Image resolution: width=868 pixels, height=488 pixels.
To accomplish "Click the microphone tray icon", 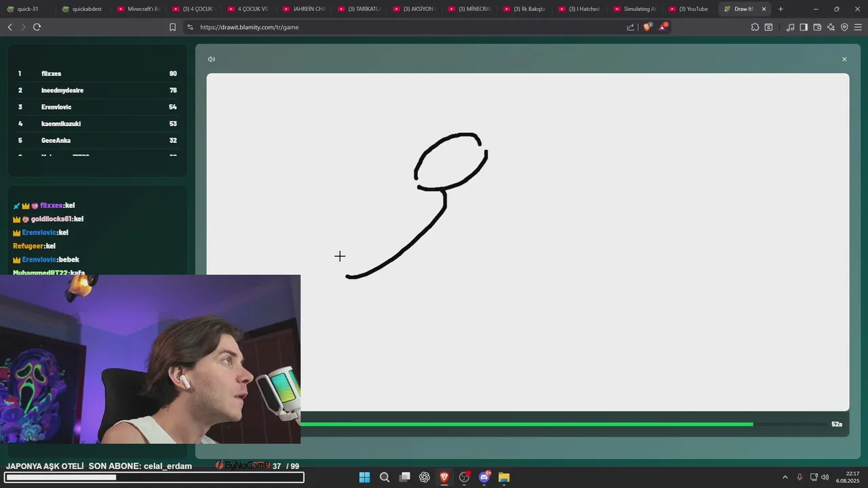I will point(800,477).
